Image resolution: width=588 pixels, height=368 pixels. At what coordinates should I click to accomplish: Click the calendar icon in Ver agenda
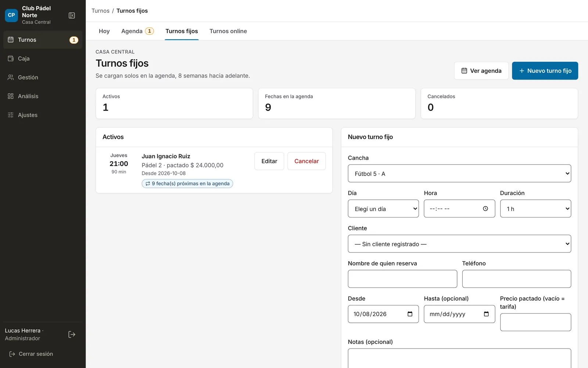click(464, 71)
